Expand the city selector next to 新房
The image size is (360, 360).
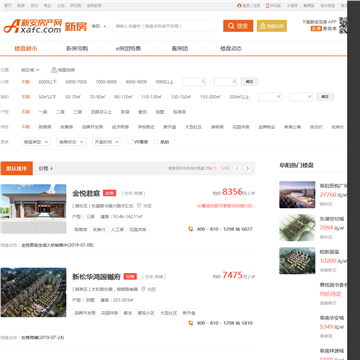pos(99,26)
